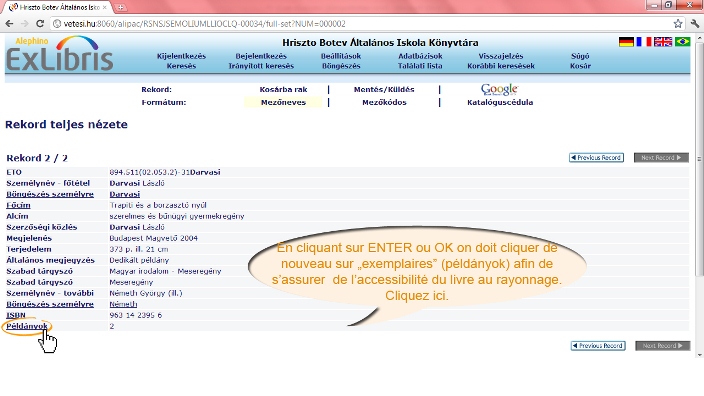Open Súgó help menu item
Screen dimensions: 704x396
(580, 56)
